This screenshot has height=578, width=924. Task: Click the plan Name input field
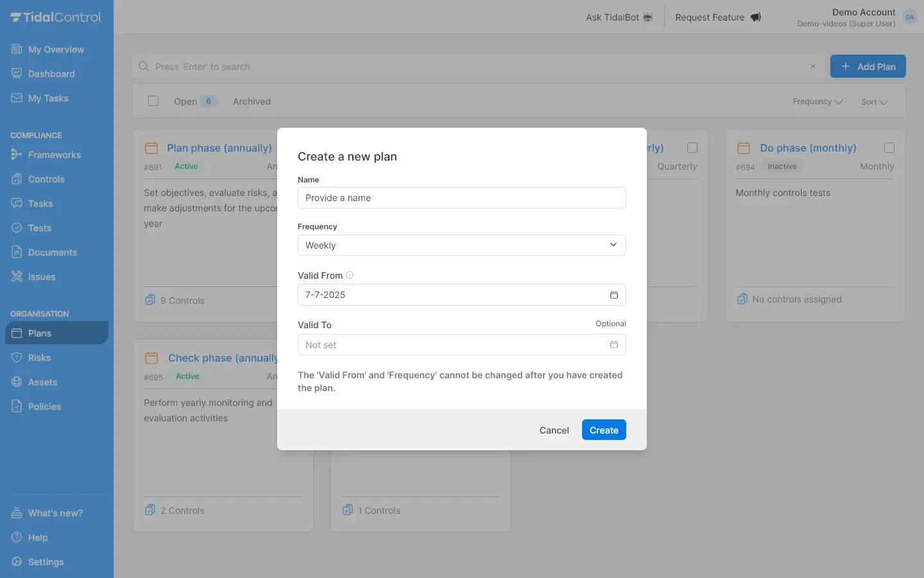(x=461, y=198)
